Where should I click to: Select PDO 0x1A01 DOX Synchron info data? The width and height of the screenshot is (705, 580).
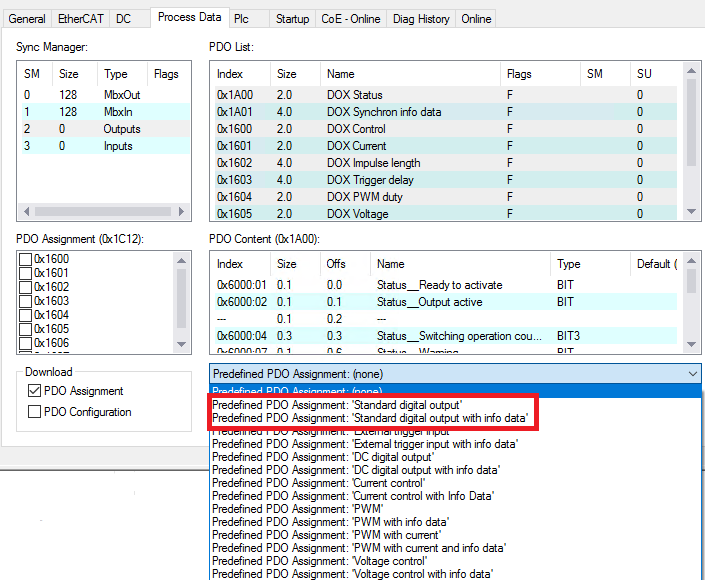pos(446,112)
